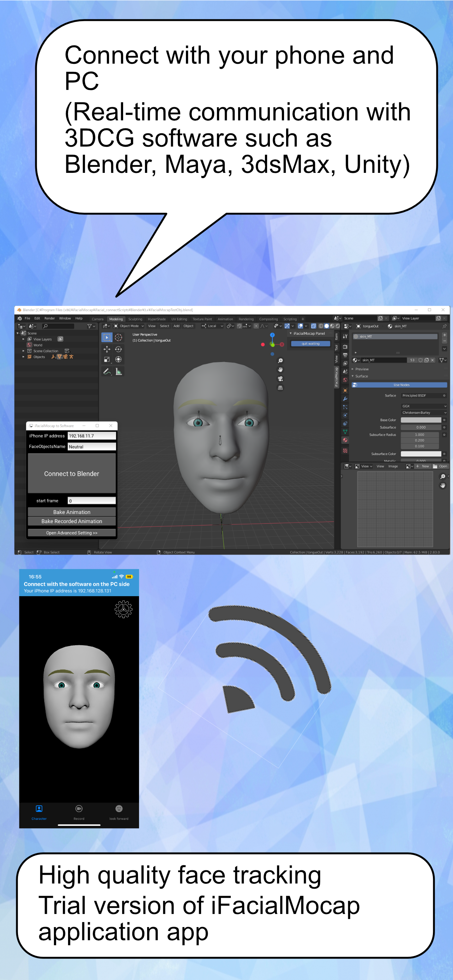
Task: Open Active Tool properties tab
Action: 345,336
